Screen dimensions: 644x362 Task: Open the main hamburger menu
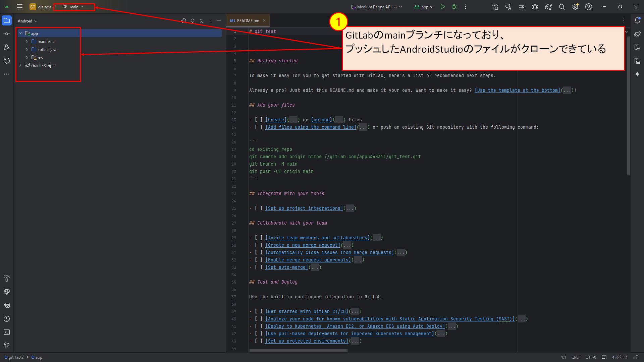coord(20,7)
